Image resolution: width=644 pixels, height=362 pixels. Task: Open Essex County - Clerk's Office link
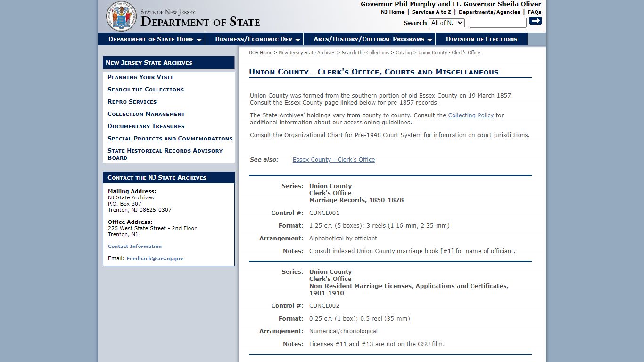pos(334,160)
